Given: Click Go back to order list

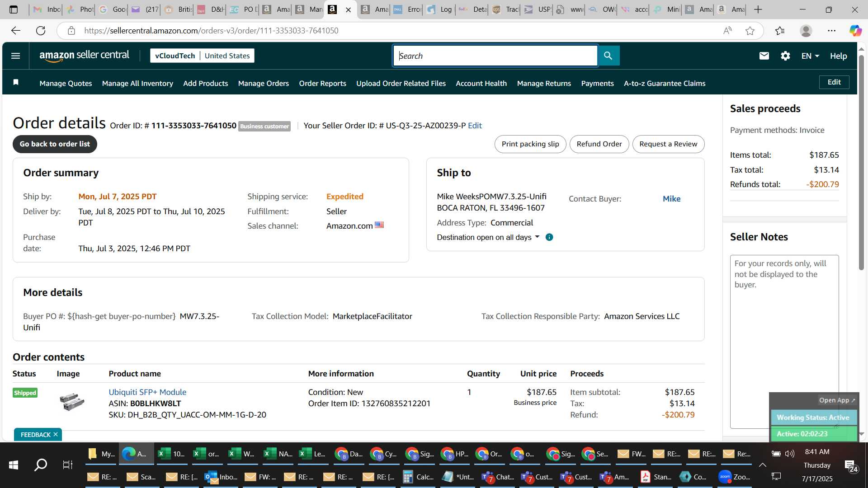Looking at the screenshot, I should point(55,144).
